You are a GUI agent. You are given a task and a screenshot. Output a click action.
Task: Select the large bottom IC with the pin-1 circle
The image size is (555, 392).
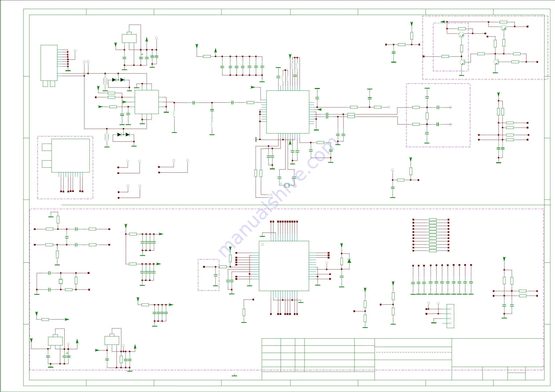pos(284,266)
